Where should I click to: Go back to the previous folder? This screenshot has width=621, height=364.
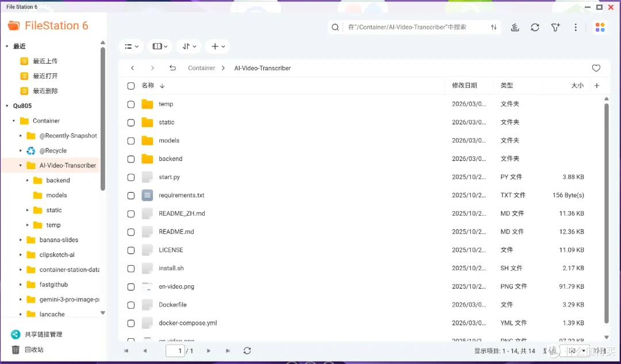pos(133,68)
